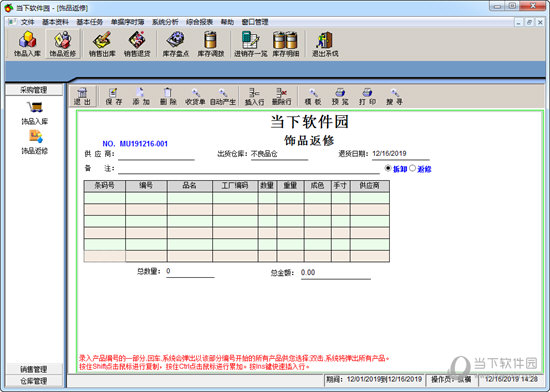Open the 销售出库 toolbar icon
This screenshot has height=392, width=550.
pos(102,44)
